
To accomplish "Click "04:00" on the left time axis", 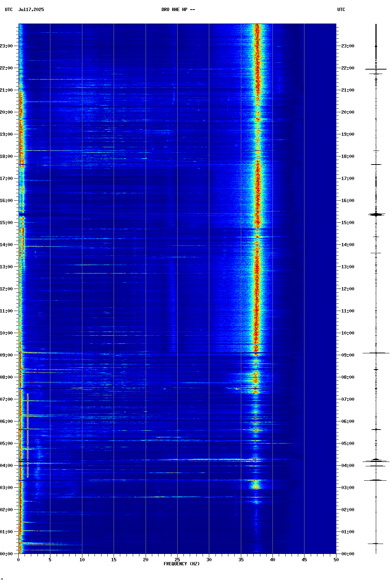I will [6, 466].
